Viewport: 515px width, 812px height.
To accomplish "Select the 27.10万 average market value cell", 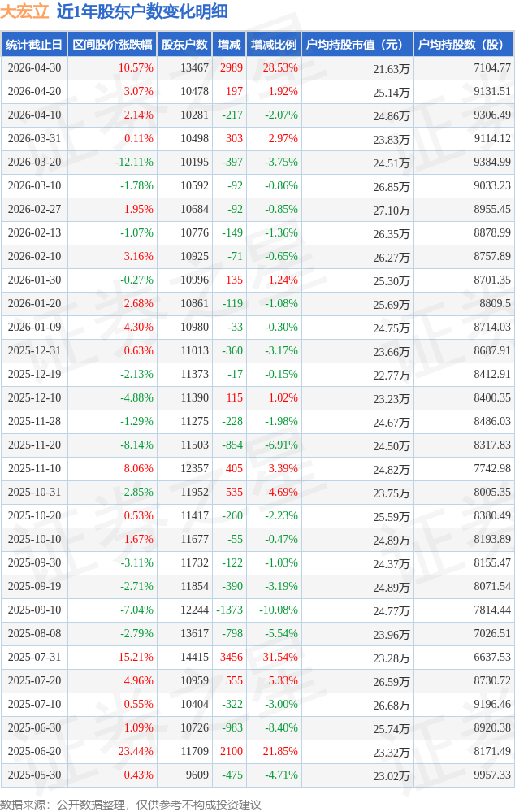I will pyautogui.click(x=392, y=211).
